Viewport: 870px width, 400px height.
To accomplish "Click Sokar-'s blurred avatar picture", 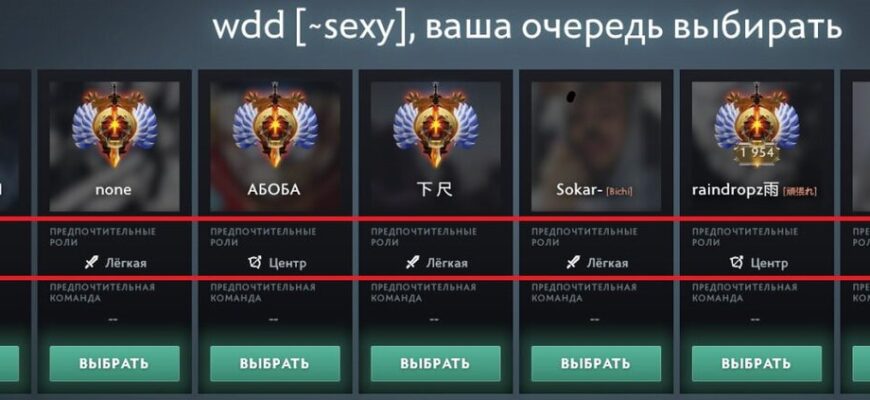I will pos(596,146).
